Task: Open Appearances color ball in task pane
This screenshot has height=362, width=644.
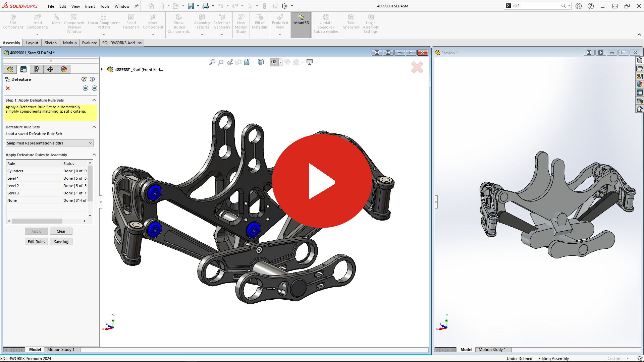Action: (x=640, y=84)
